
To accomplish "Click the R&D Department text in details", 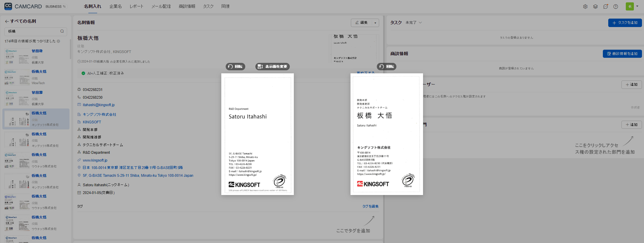I will click(96, 152).
